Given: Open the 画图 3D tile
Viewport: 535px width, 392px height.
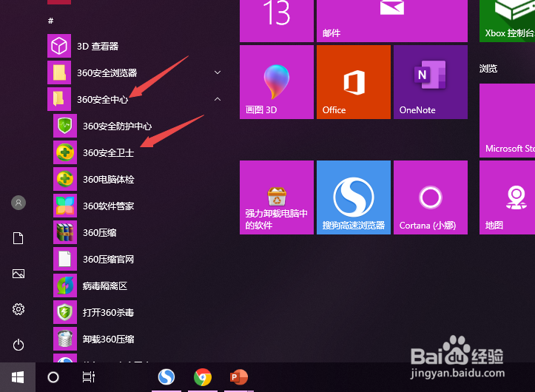Looking at the screenshot, I should coord(277,82).
